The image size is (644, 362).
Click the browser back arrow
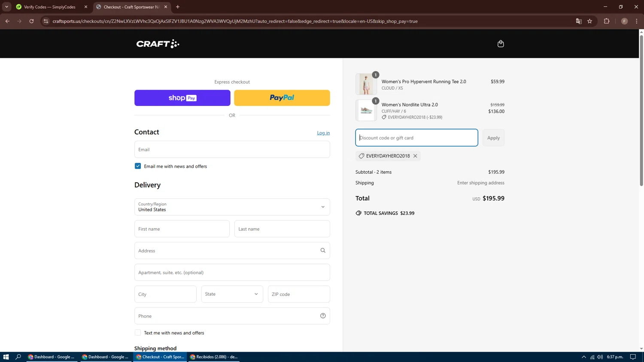(7, 21)
